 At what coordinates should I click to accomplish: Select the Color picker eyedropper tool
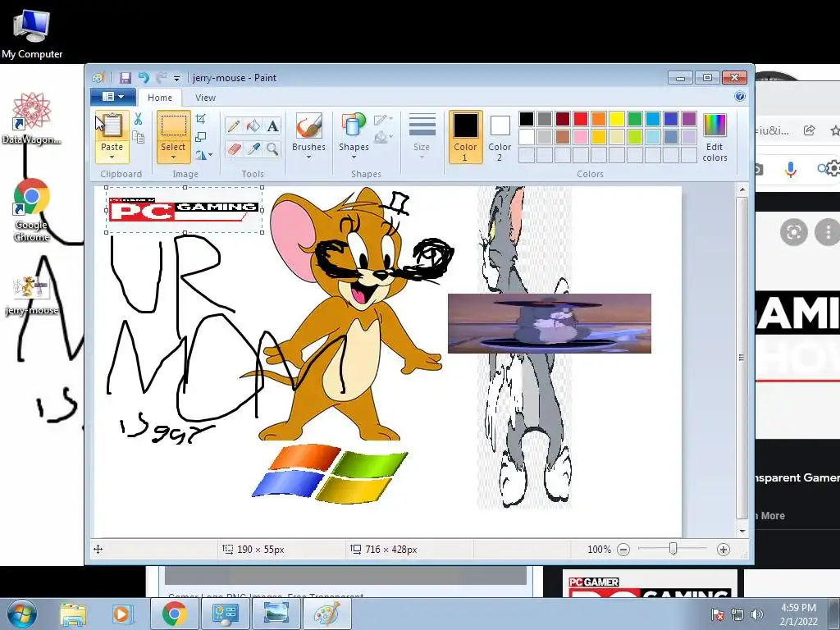click(x=253, y=149)
